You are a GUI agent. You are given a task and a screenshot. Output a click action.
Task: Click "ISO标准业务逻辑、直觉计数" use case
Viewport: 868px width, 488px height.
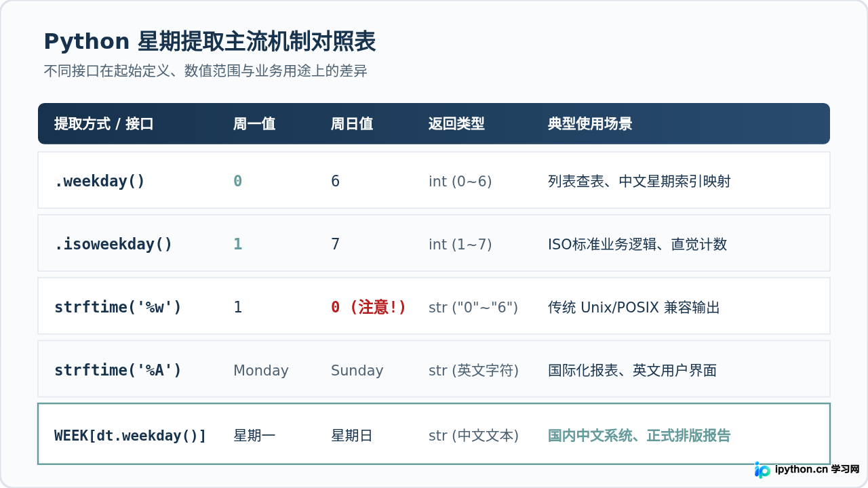click(637, 245)
